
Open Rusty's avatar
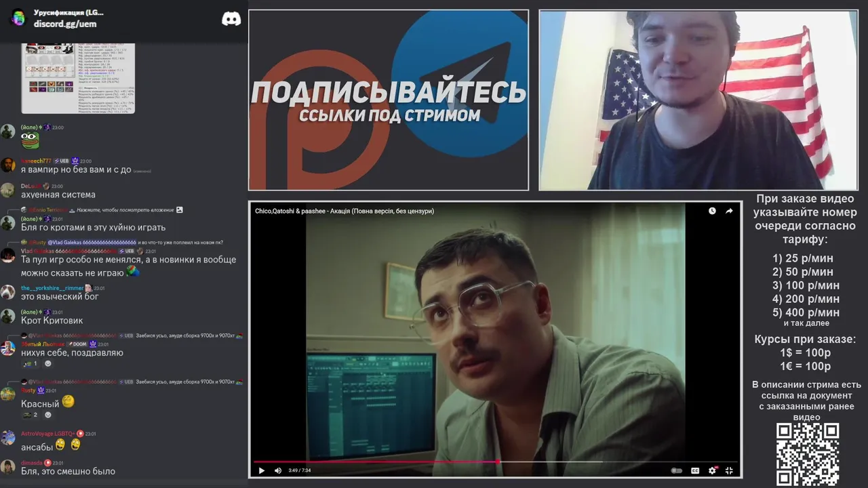[7, 394]
